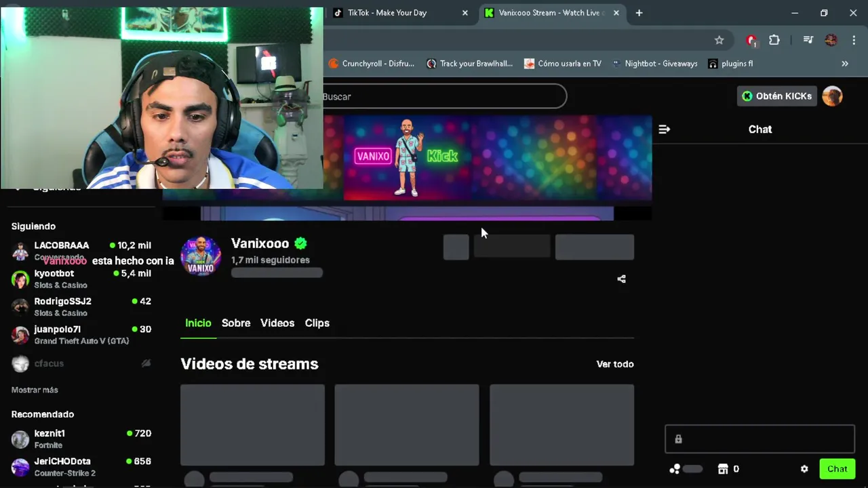This screenshot has width=868, height=488.
Task: Click Ver todo for stream videos
Action: tap(615, 364)
